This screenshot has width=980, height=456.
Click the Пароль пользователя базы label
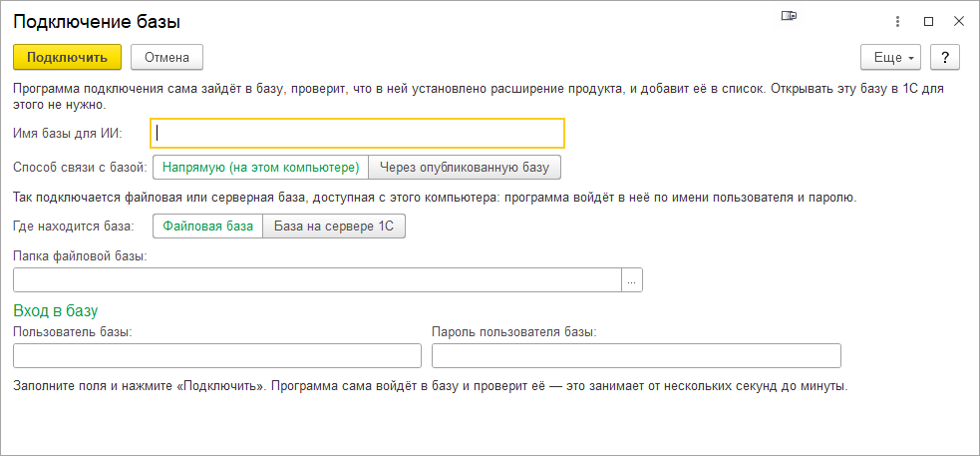pos(514,332)
